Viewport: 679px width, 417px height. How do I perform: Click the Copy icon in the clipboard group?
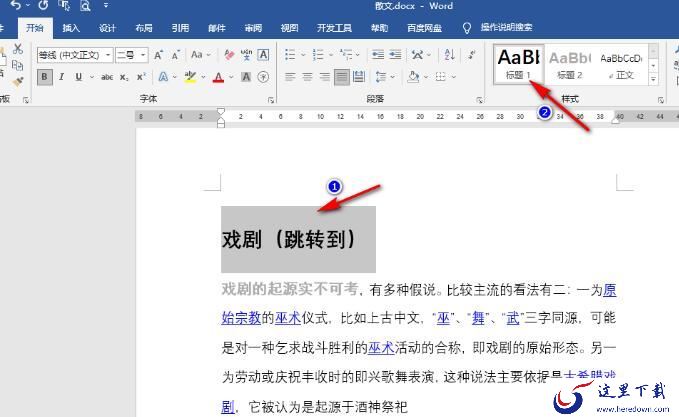(18, 65)
